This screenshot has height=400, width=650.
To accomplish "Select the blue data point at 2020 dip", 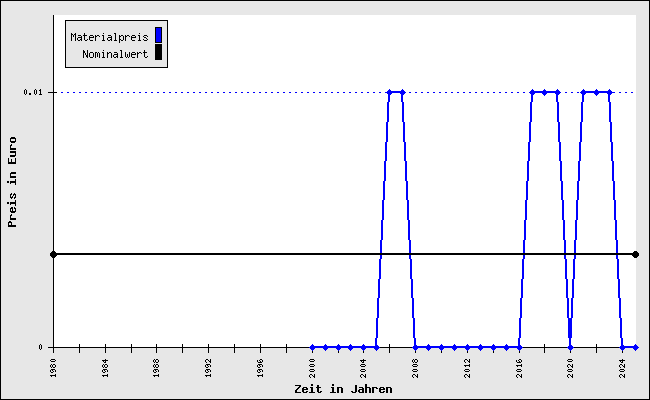I will pyautogui.click(x=570, y=347).
